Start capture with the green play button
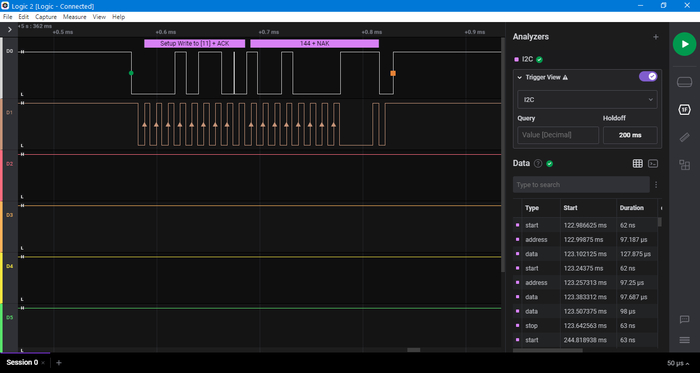Screen dimensions: 700x373 pyautogui.click(x=684, y=44)
